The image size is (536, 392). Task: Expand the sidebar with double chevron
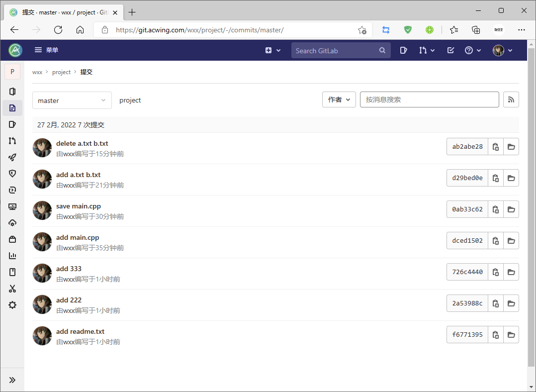point(12,380)
